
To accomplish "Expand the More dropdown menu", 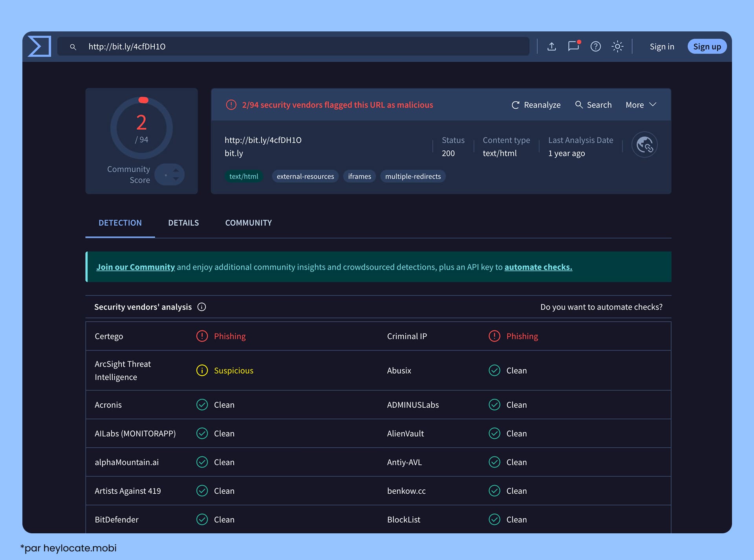I will point(641,105).
